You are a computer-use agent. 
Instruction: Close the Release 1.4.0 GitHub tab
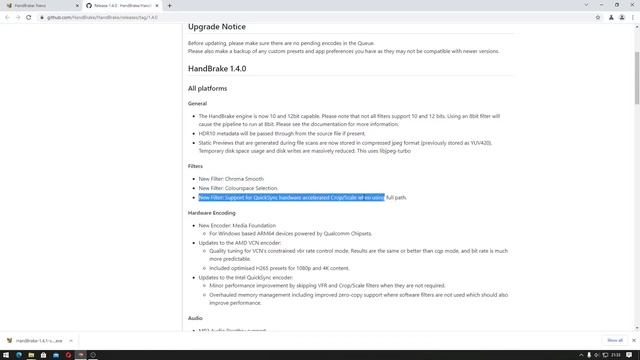(157, 6)
